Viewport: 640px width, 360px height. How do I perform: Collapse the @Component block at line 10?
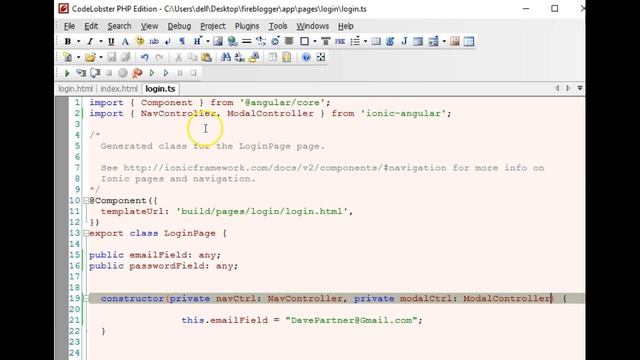(86, 201)
